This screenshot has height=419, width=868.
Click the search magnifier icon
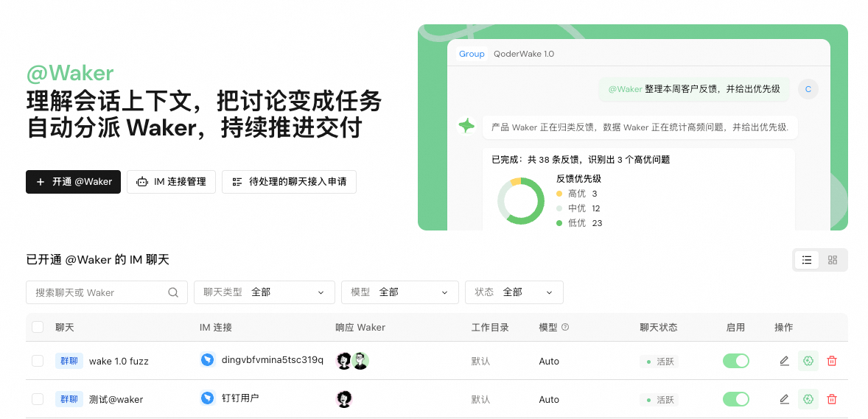pyautogui.click(x=173, y=292)
